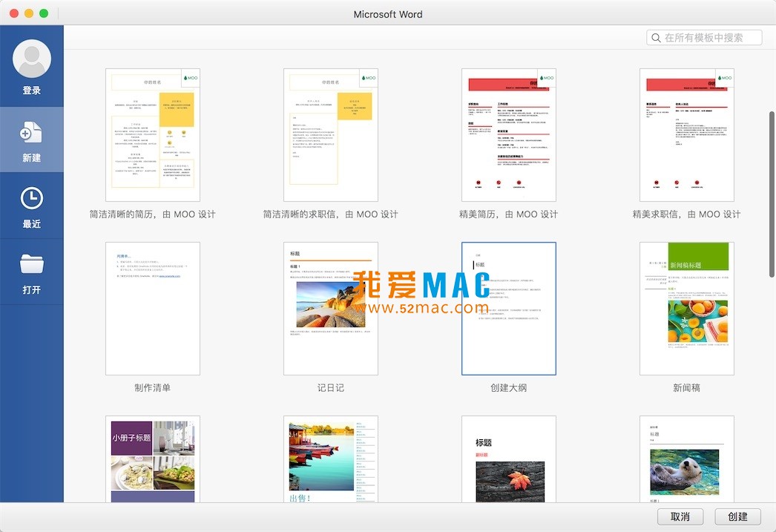Close the Microsoft Word window
The height and width of the screenshot is (532, 776).
tap(14, 13)
